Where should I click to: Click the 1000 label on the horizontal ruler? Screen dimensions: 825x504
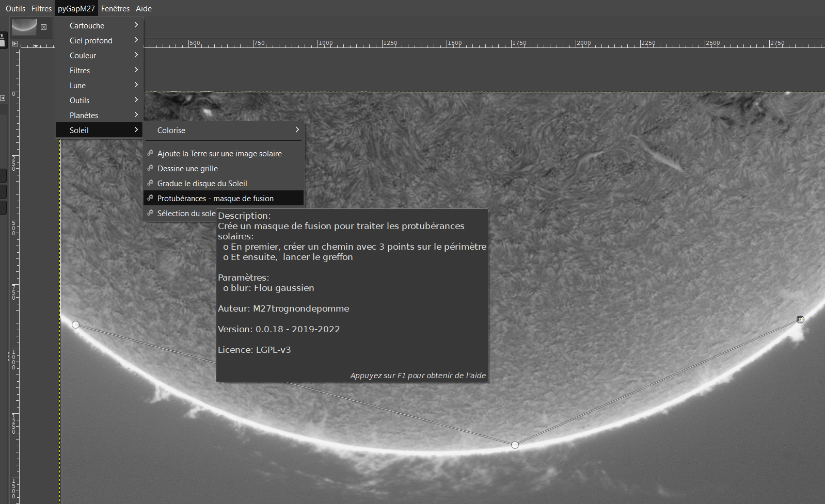(326, 43)
